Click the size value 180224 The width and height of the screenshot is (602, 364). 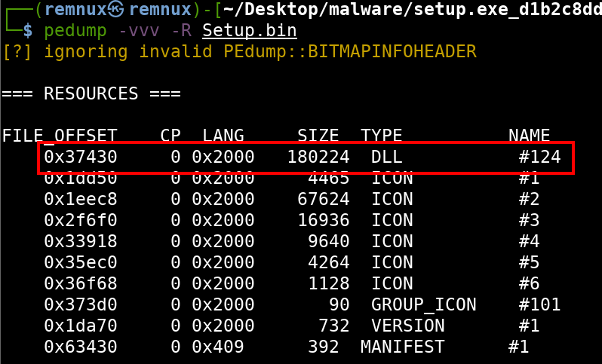pos(318,157)
